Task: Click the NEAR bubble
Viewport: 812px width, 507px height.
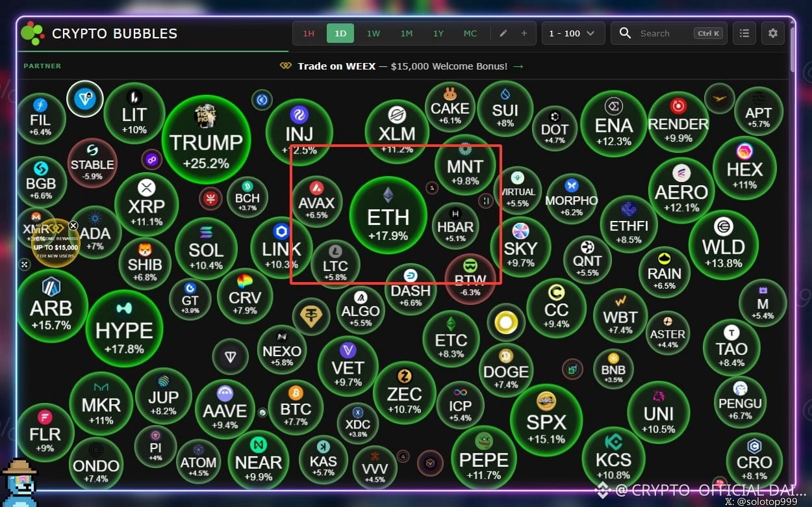Action: point(259,460)
